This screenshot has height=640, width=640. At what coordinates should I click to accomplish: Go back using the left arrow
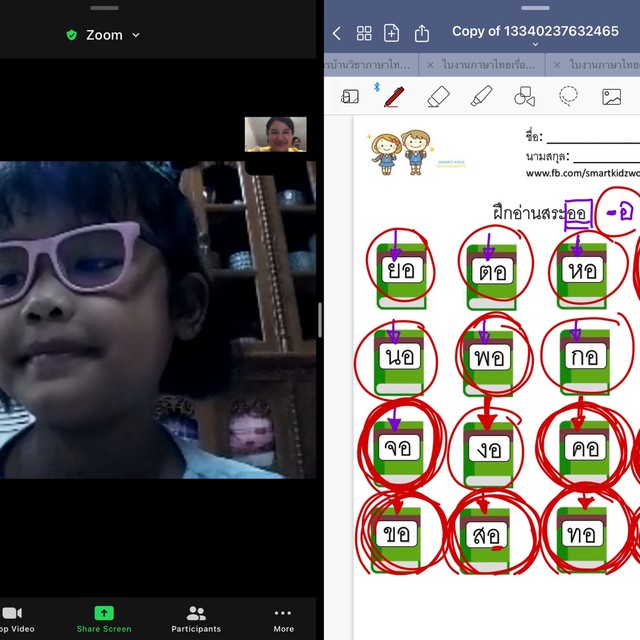336,33
